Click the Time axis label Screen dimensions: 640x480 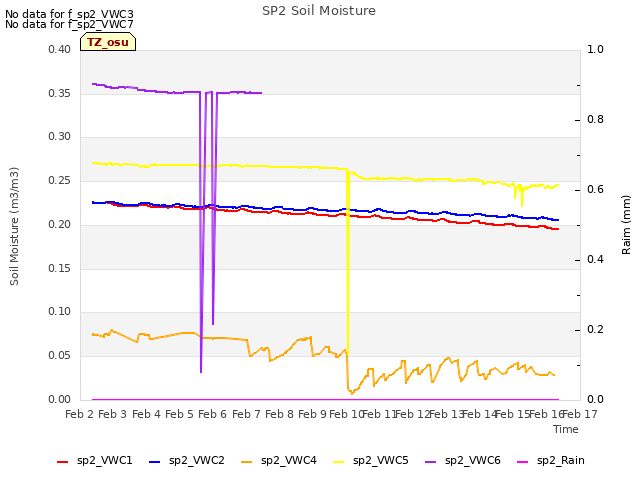(x=566, y=429)
